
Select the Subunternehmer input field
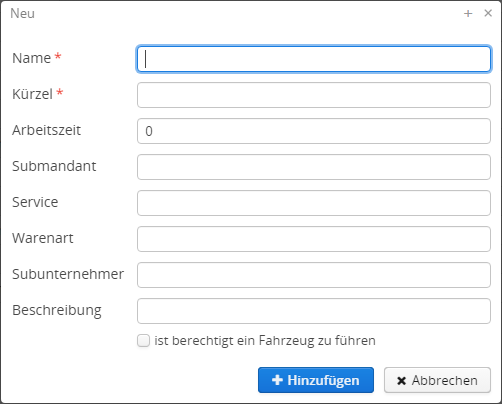point(314,275)
